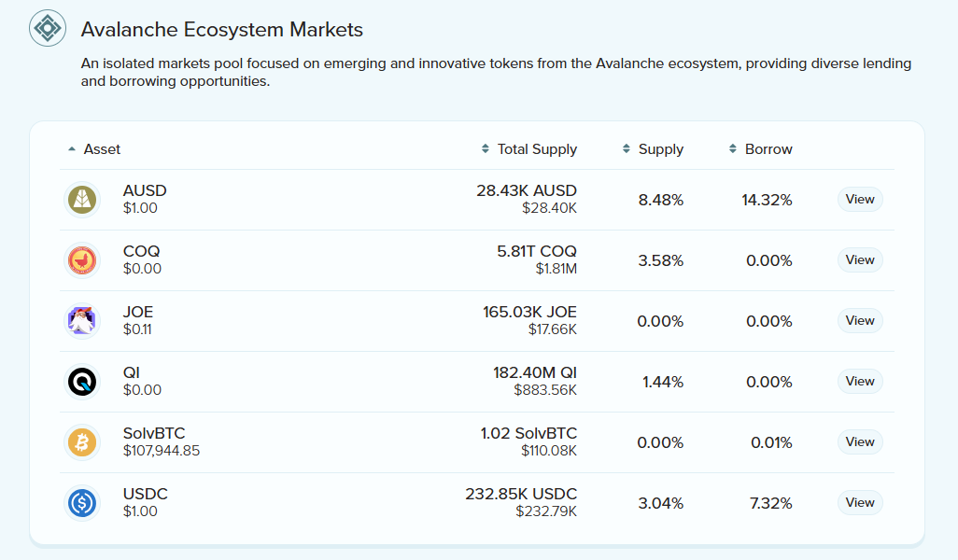The height and width of the screenshot is (560, 958).
Task: Sort the table by Borrow arrows
Action: click(733, 148)
